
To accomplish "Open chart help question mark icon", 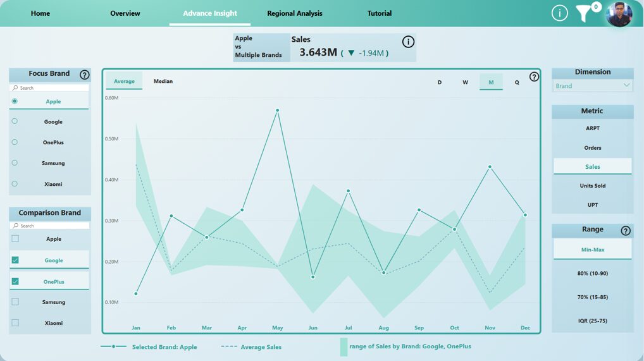I will click(x=533, y=76).
